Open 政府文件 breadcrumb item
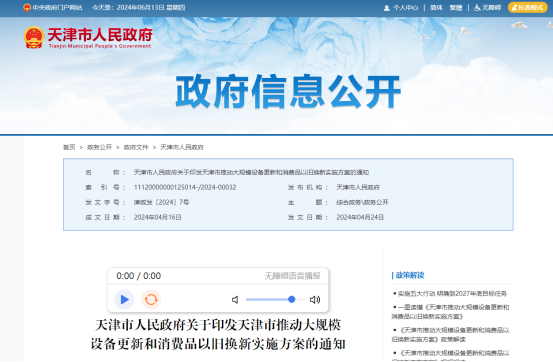The height and width of the screenshot is (362, 553). (x=136, y=147)
